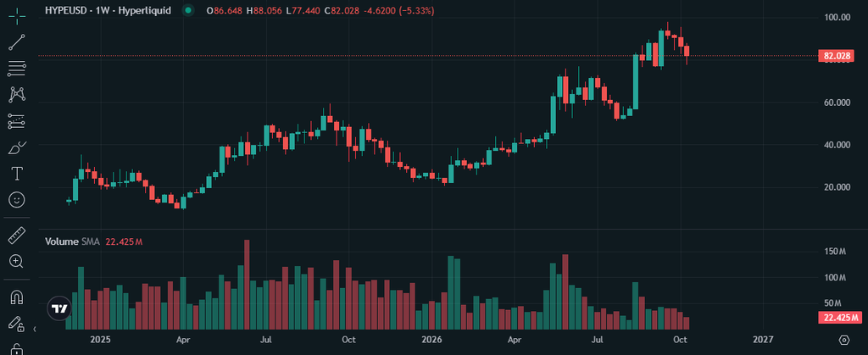Open chart settings gear icon
This screenshot has height=355, width=868.
[843, 340]
